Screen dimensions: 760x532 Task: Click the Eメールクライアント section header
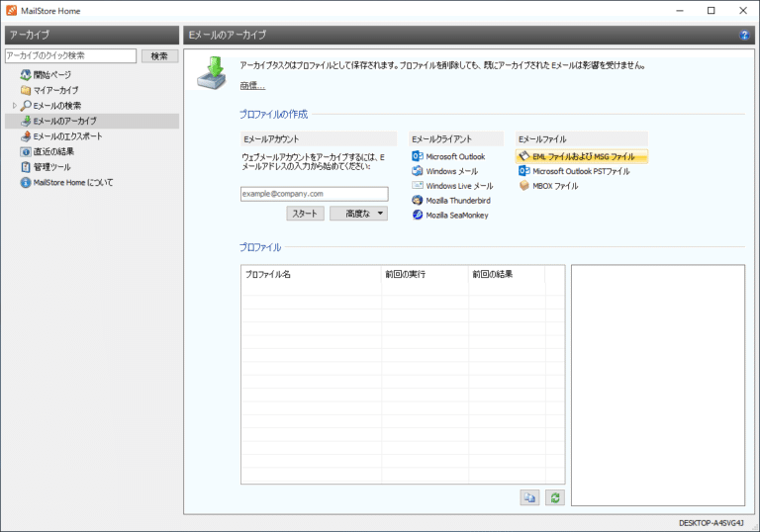coord(456,139)
